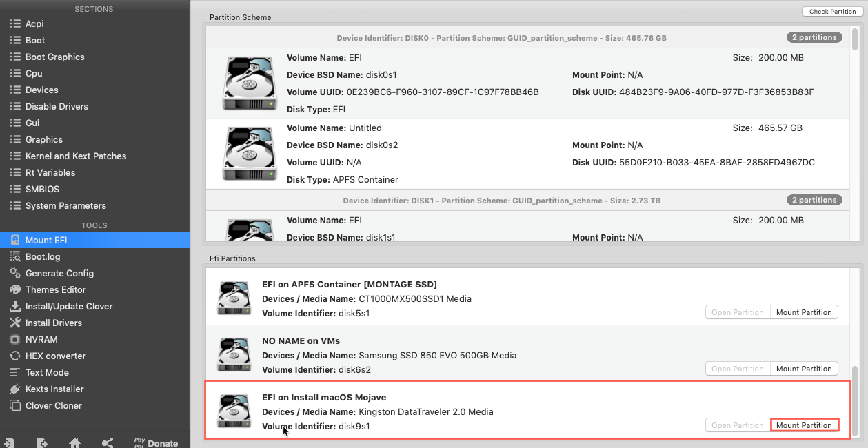
Task: Click the Untitled disk0s2 drive thumbnail
Action: point(250,154)
